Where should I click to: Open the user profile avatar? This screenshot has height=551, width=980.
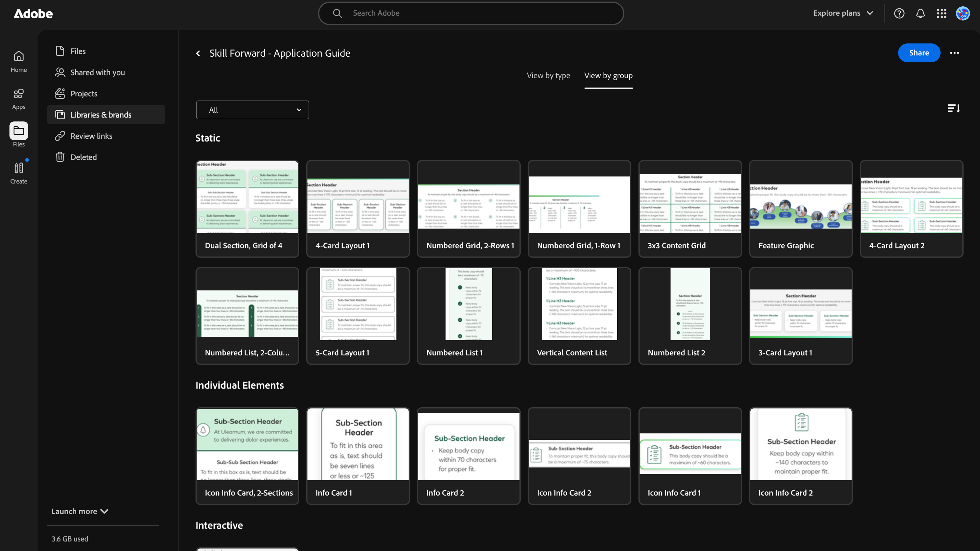(963, 13)
